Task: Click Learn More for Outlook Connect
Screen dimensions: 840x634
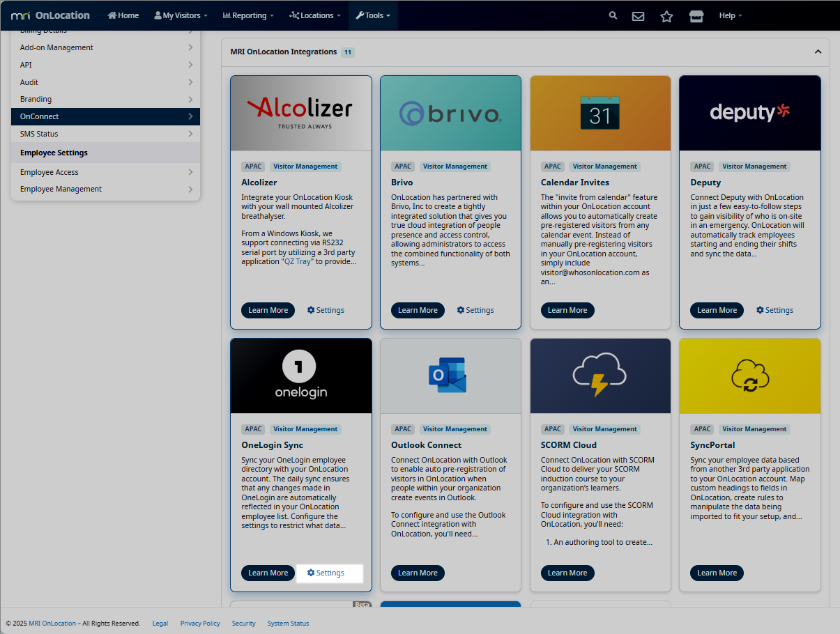Action: pos(418,573)
